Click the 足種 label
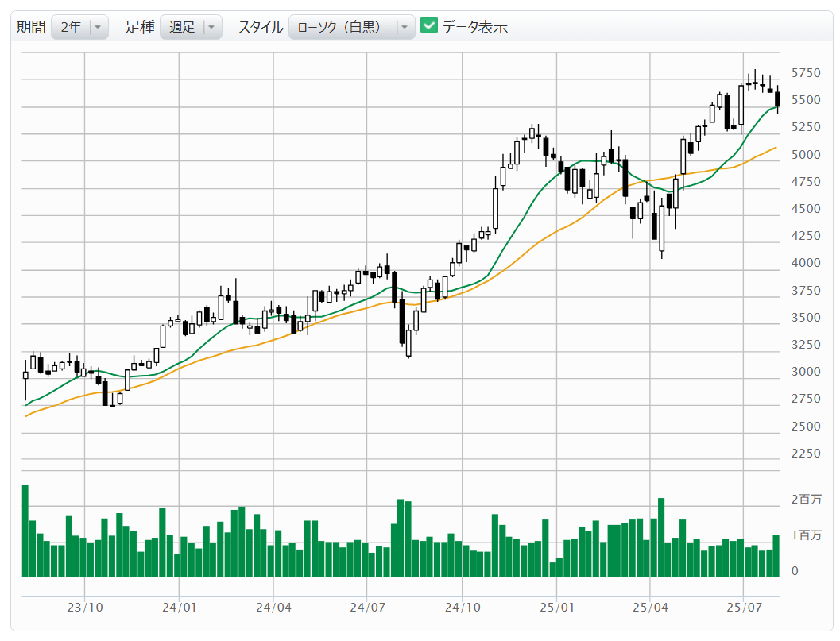This screenshot has height=641, width=840. coord(140,27)
